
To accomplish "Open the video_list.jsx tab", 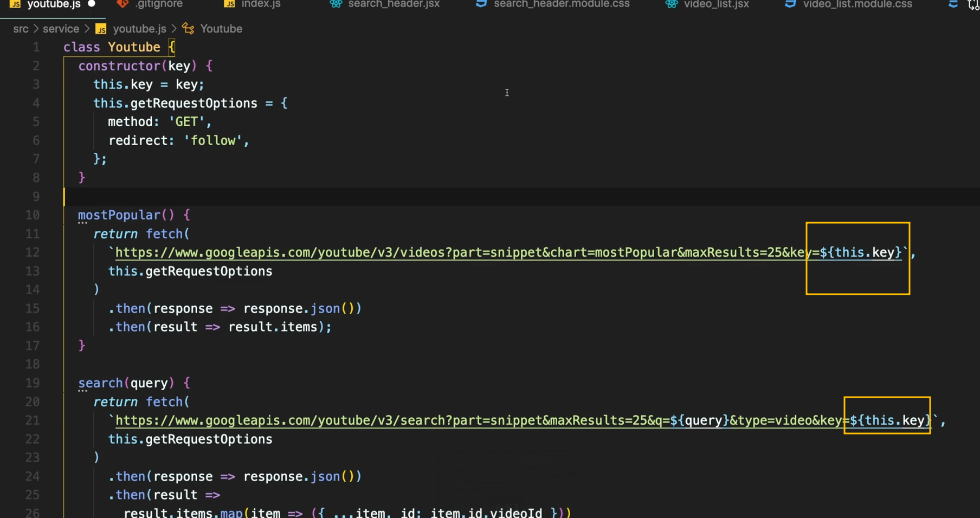I will (x=716, y=4).
